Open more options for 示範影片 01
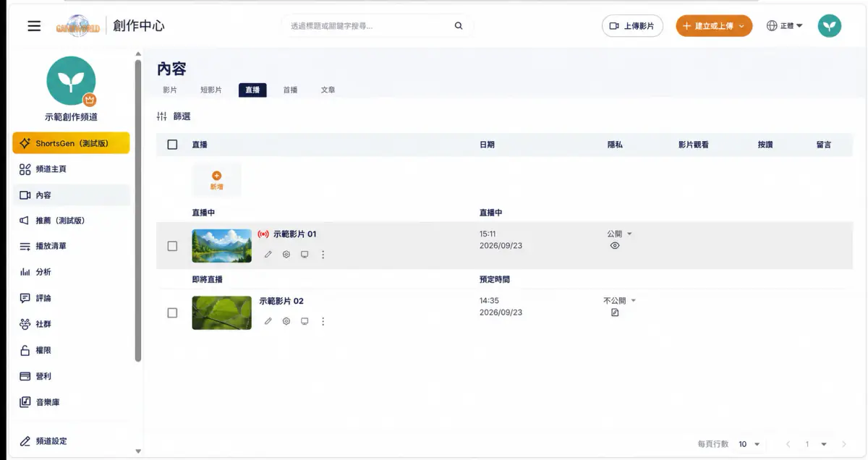The height and width of the screenshot is (460, 868). (323, 255)
